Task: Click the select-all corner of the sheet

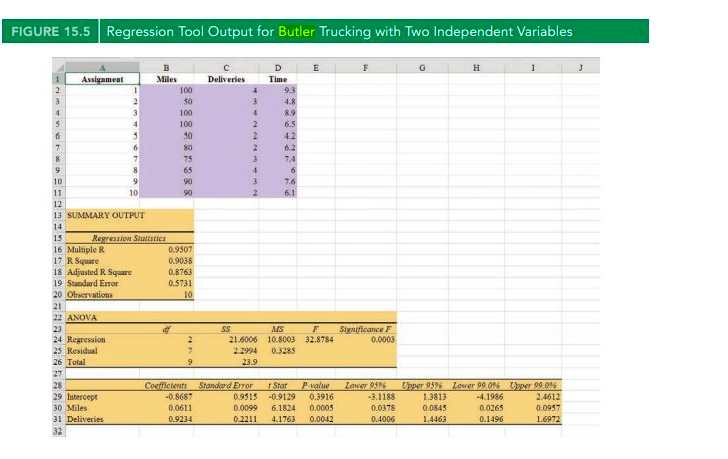Action: click(58, 68)
